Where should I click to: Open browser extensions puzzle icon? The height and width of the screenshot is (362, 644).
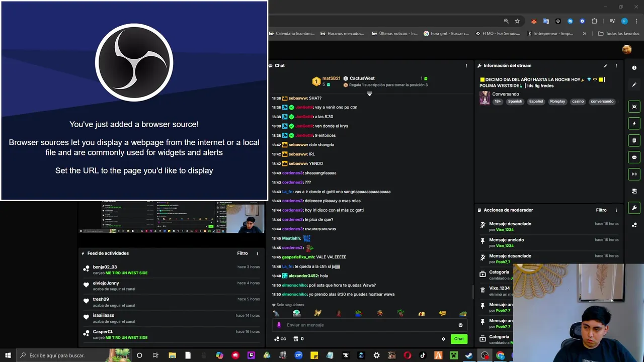594,21
